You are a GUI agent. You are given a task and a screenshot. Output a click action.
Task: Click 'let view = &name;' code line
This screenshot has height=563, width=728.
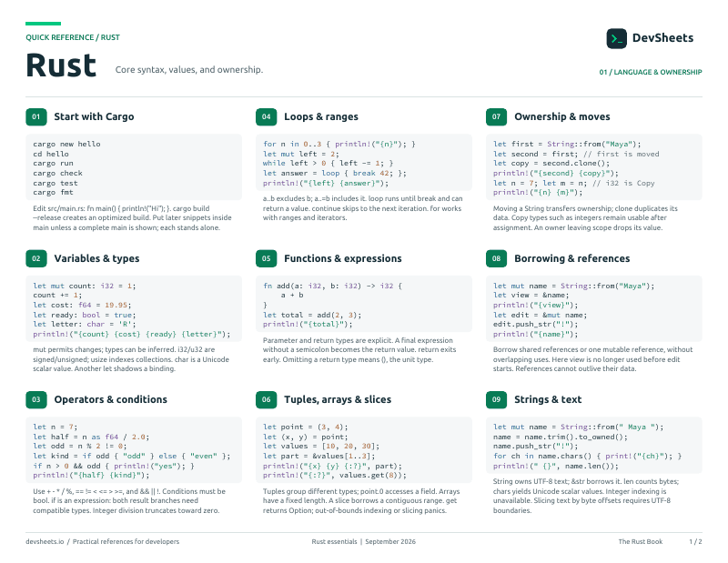(531, 296)
